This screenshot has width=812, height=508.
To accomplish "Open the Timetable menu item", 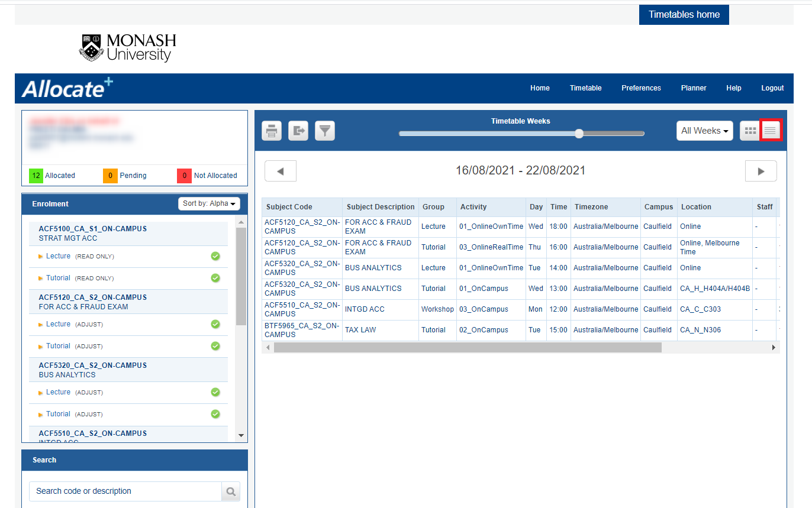I will tap(585, 88).
